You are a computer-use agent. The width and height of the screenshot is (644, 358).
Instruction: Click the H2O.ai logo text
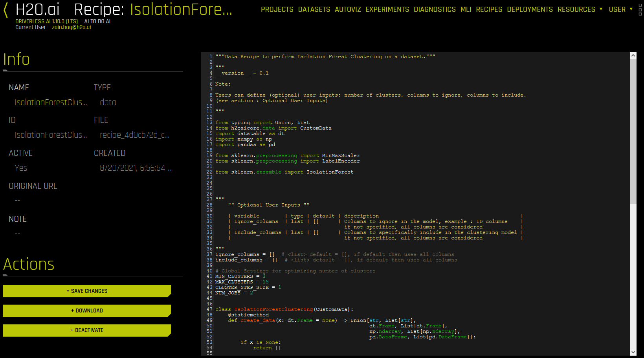(x=37, y=9)
